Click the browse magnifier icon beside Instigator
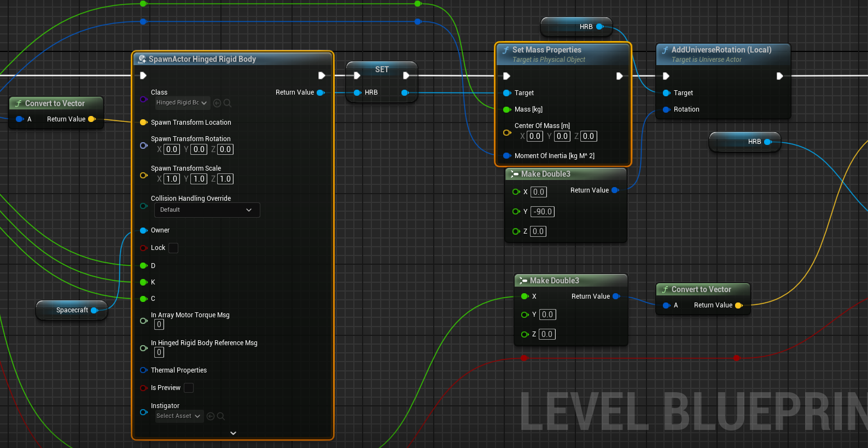The width and height of the screenshot is (868, 448). pos(221,416)
